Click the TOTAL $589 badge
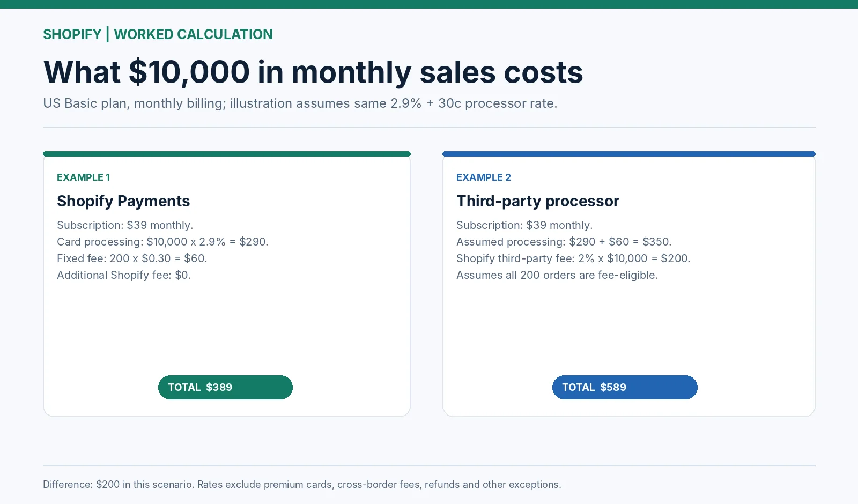Viewport: 858px width, 504px height. point(625,387)
